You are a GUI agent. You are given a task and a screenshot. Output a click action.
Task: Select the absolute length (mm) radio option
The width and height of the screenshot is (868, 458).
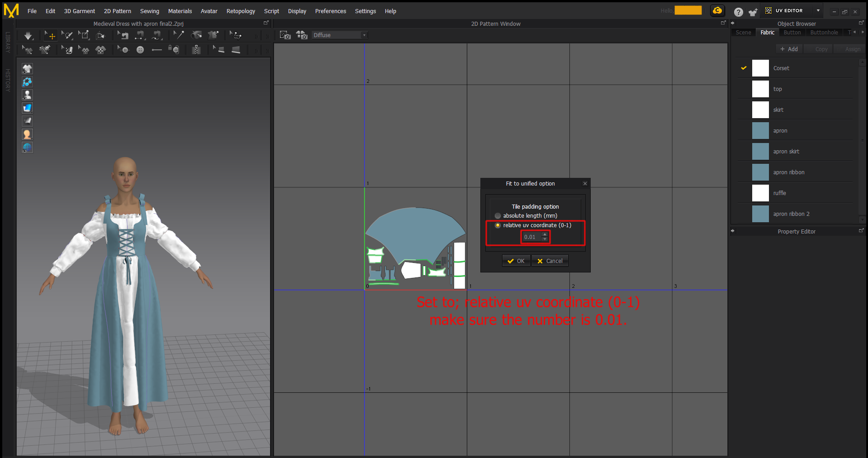tap(498, 216)
